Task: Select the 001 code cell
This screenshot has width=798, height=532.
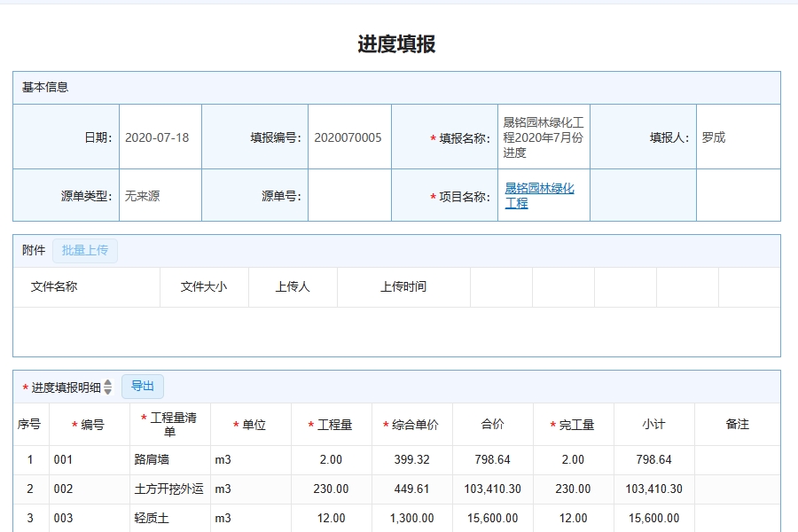Action: click(90, 459)
